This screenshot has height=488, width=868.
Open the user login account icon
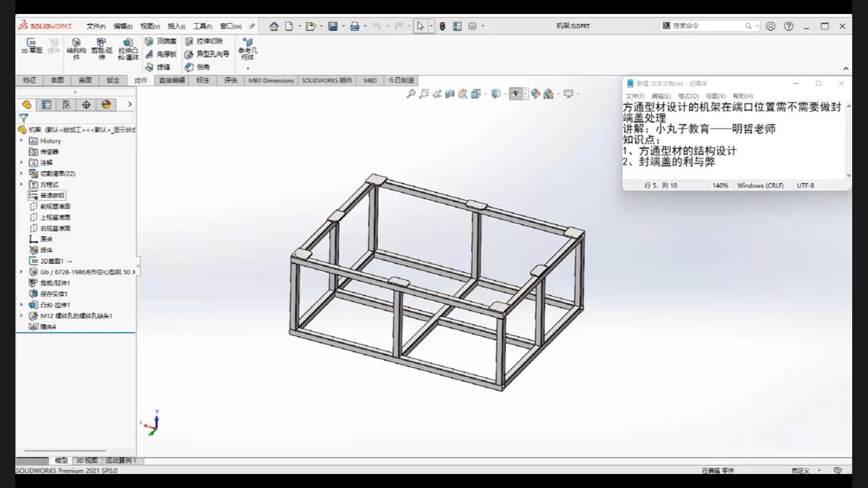coord(771,26)
